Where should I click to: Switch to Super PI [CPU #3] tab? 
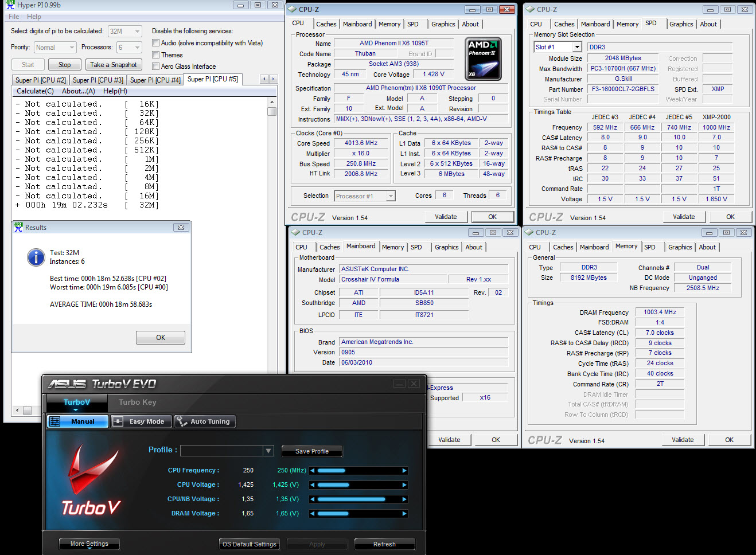(x=98, y=80)
